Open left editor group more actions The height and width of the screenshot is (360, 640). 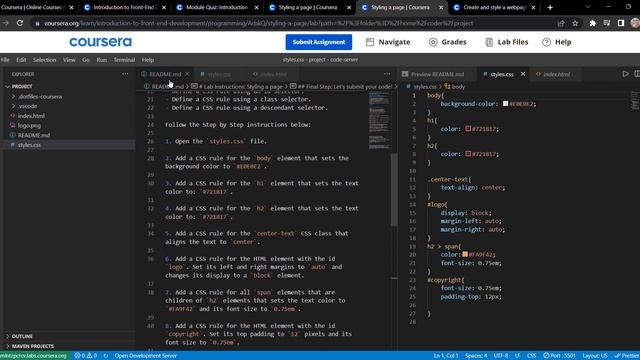387,74
